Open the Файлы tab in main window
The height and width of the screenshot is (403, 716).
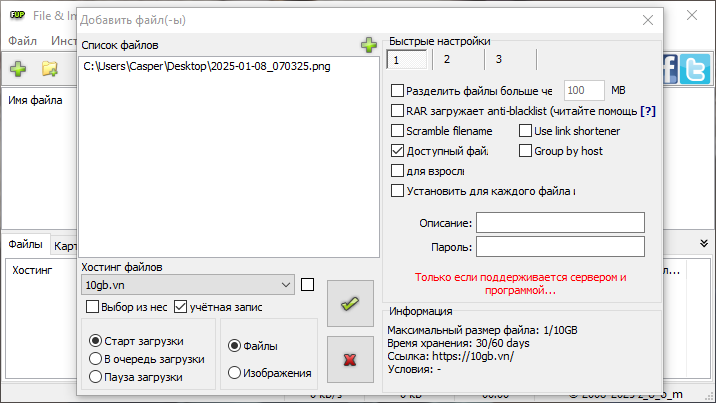click(x=26, y=244)
